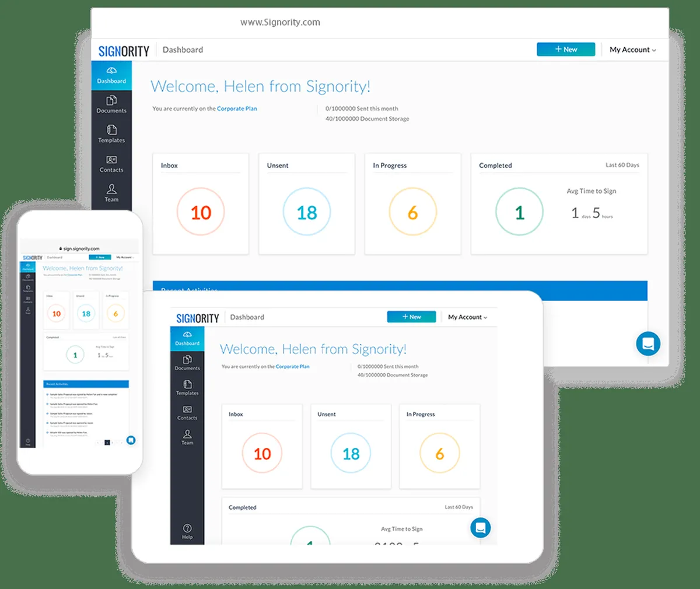Open Dashboard in the tablet window sidebar

[187, 338]
